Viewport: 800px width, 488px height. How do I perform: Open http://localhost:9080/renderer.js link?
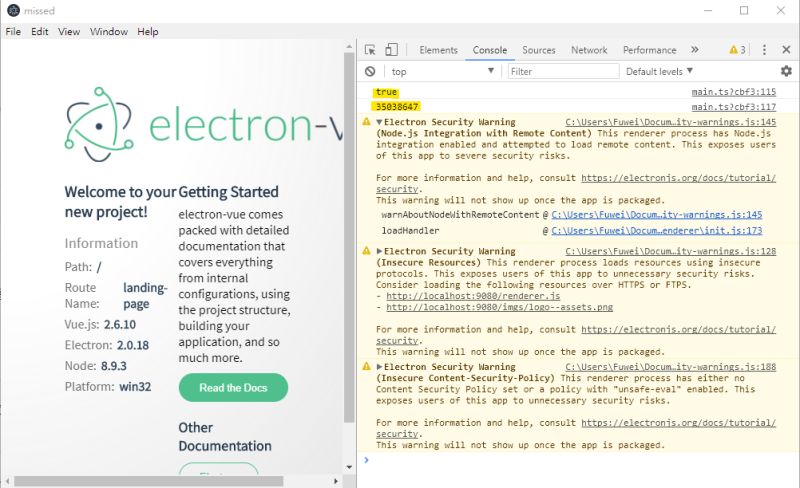pyautogui.click(x=473, y=296)
